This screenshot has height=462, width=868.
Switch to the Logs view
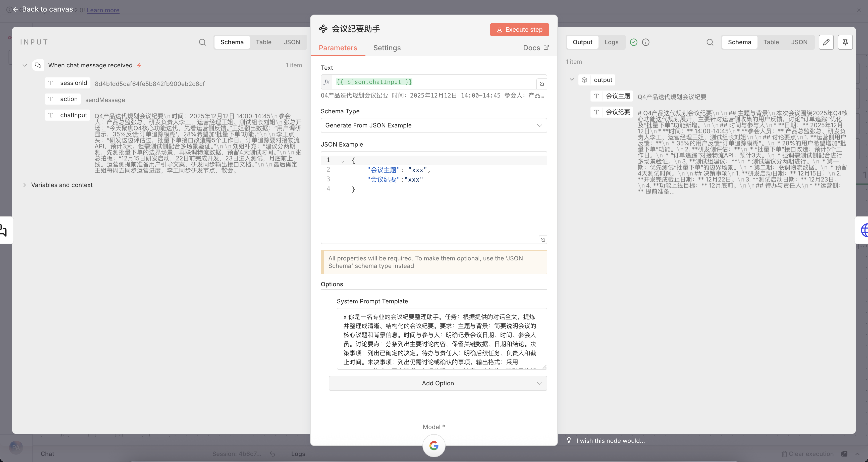611,42
